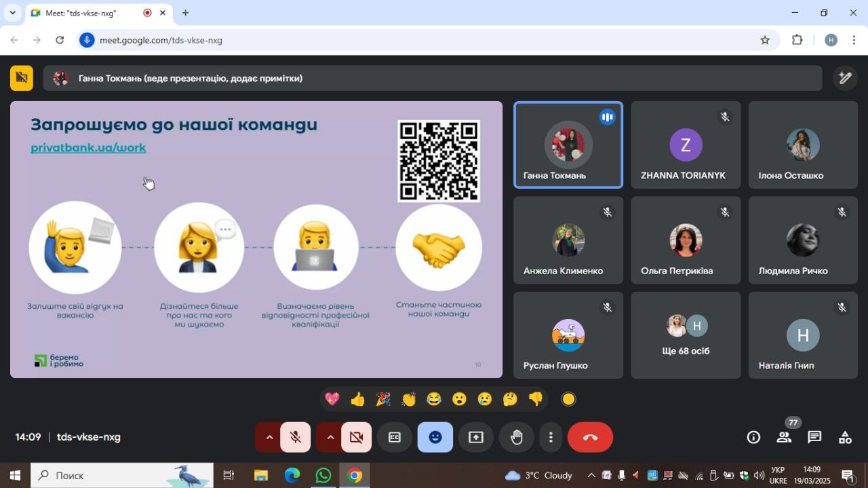Click the address bar URL
The height and width of the screenshot is (488, 868).
click(x=161, y=40)
